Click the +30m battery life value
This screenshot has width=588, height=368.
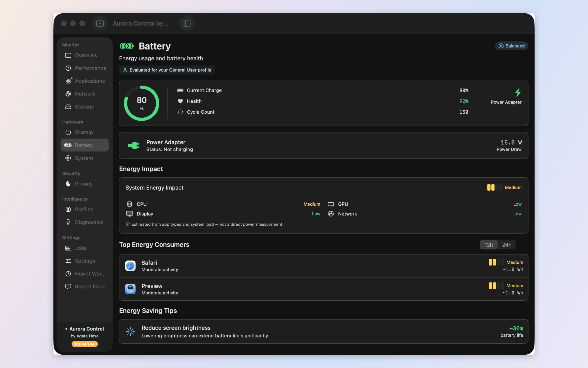[516, 329]
